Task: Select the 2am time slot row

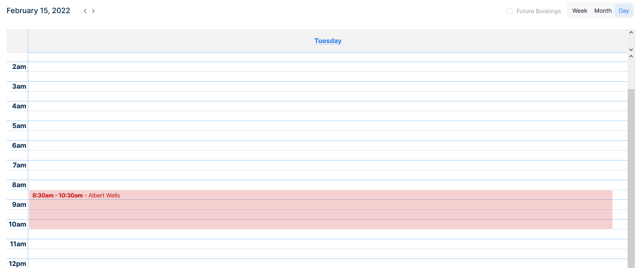Action: pos(328,67)
